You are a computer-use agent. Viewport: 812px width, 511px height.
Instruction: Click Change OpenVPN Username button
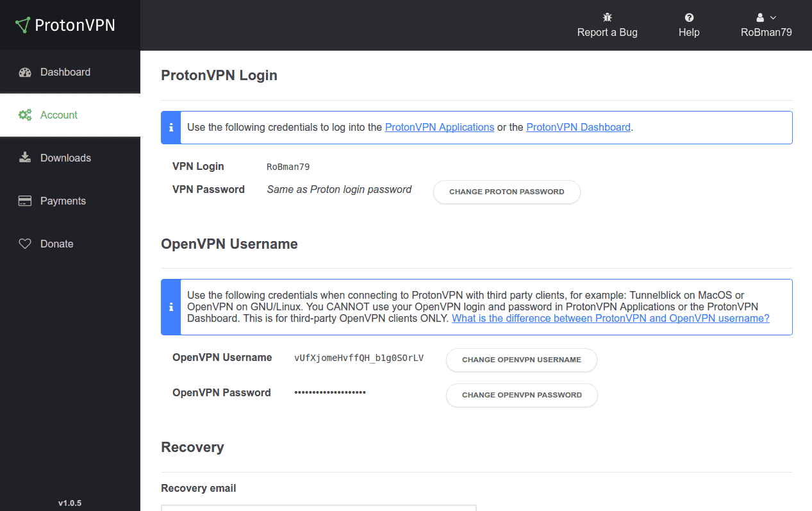pyautogui.click(x=522, y=360)
